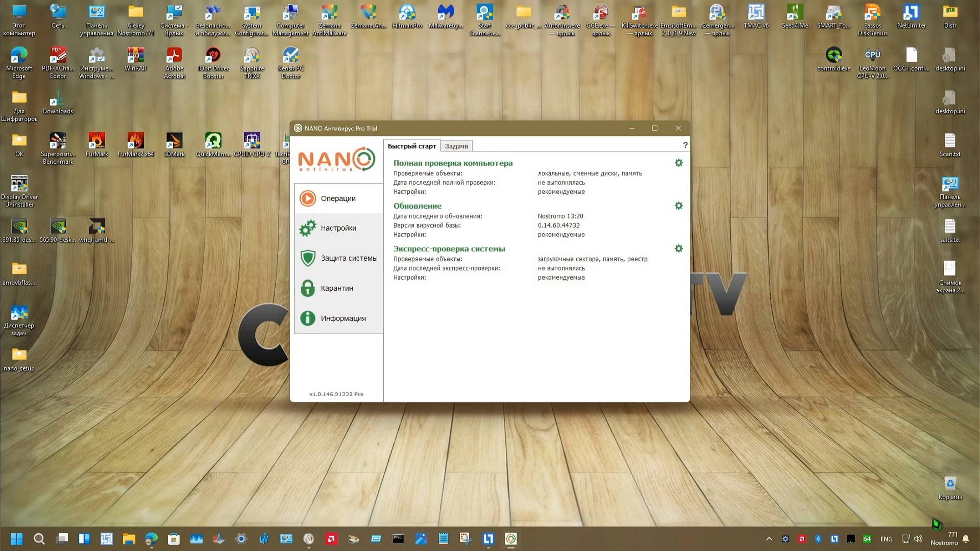This screenshot has width=980, height=551.
Task: Click the NANO antivirus logo
Action: tap(336, 160)
